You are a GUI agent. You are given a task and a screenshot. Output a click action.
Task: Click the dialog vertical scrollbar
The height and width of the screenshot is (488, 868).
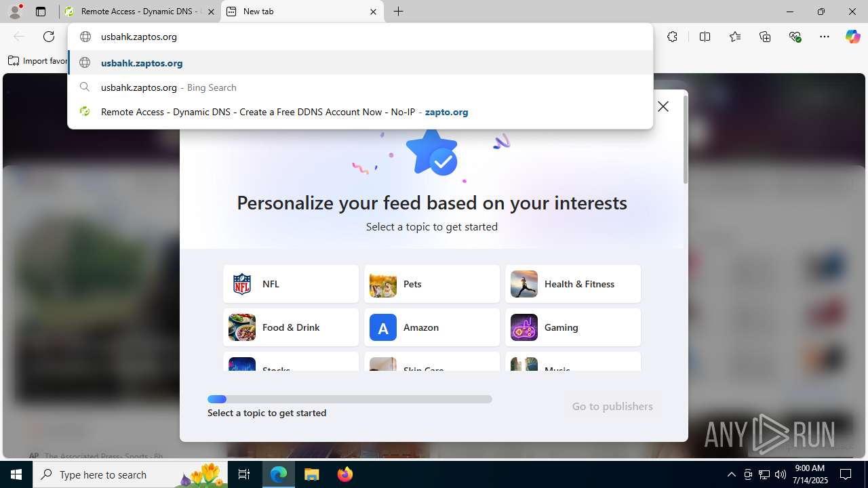pos(686,140)
